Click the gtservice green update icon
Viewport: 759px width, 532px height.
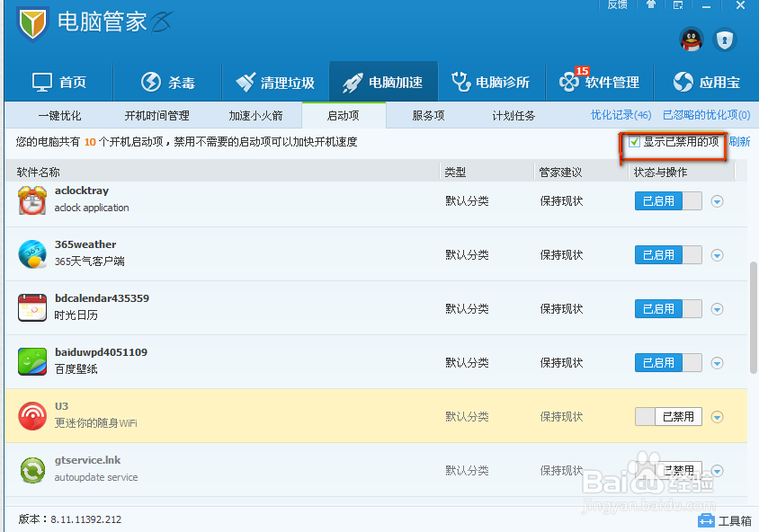click(x=32, y=470)
